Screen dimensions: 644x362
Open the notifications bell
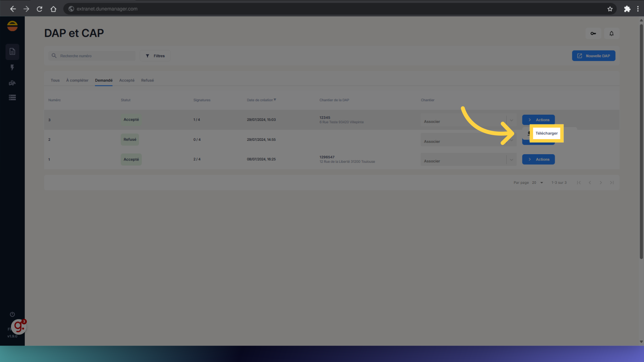click(611, 34)
